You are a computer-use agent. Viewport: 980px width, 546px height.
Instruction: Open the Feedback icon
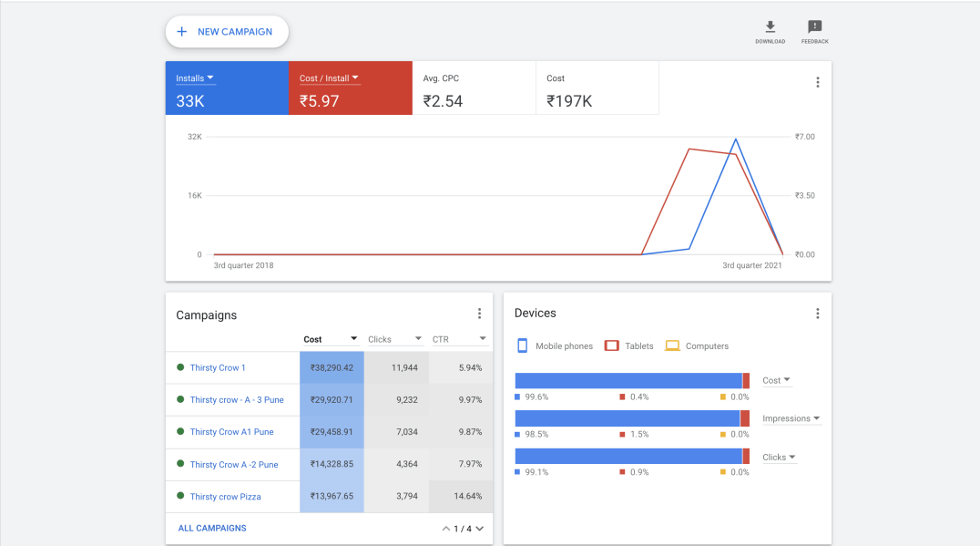(x=814, y=32)
